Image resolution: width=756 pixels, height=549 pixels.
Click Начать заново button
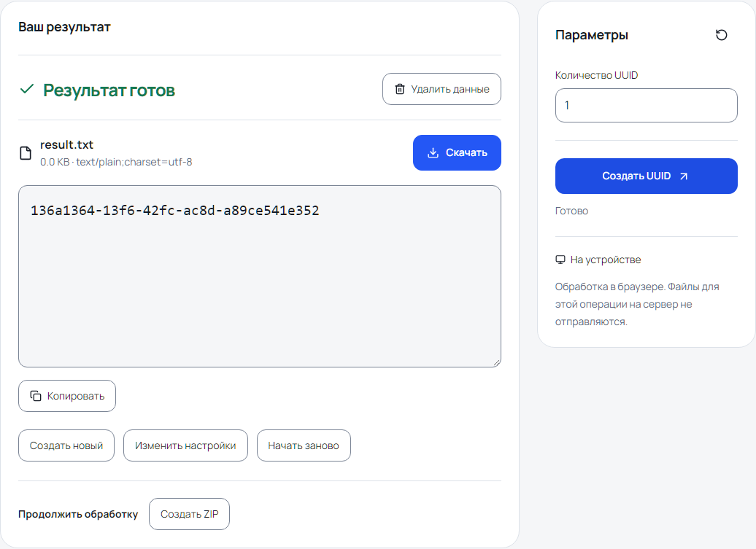(304, 445)
